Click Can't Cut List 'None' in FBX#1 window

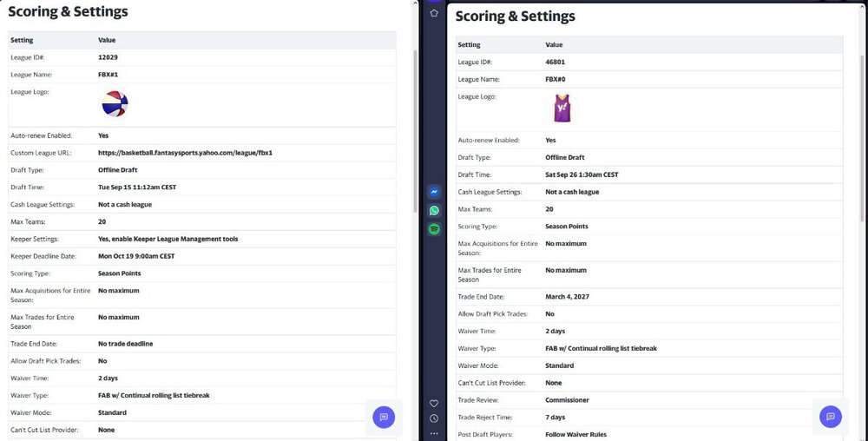106,430
